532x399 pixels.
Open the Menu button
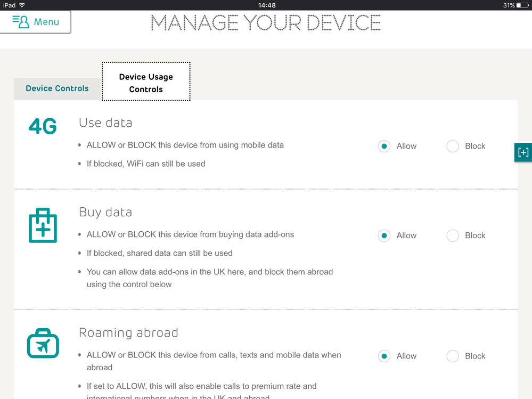(x=35, y=22)
